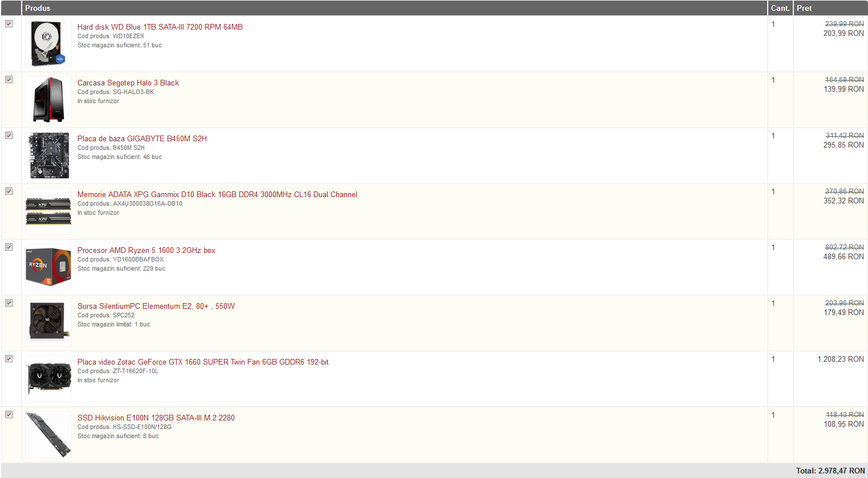Uncheck the SilentiumPC Elementum E2 power supply
This screenshot has height=478, width=868.
click(9, 303)
